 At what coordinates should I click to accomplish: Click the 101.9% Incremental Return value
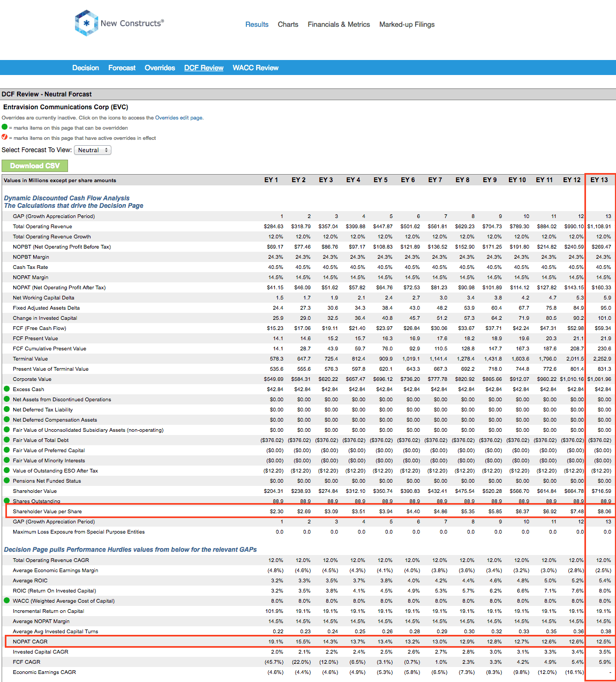coord(275,611)
